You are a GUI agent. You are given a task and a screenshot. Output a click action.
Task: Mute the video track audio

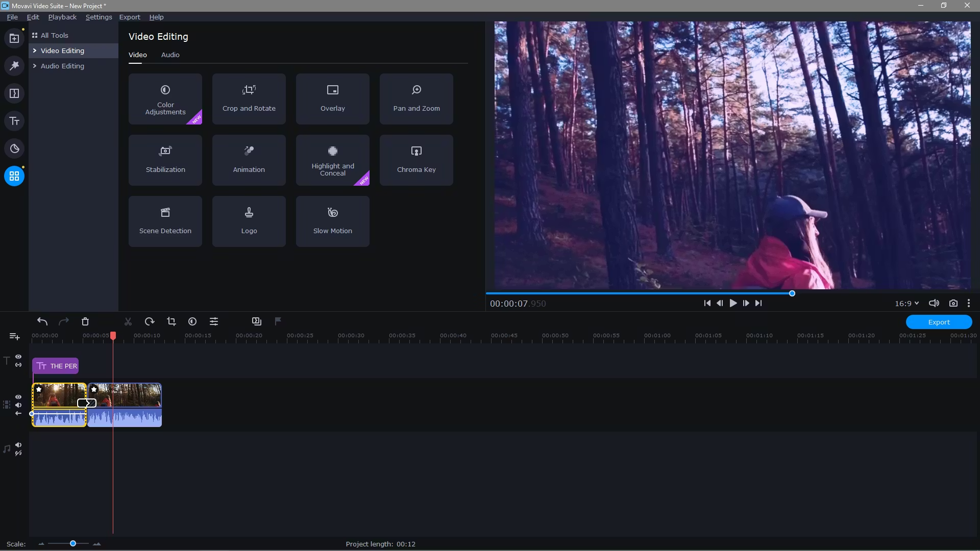click(x=18, y=405)
